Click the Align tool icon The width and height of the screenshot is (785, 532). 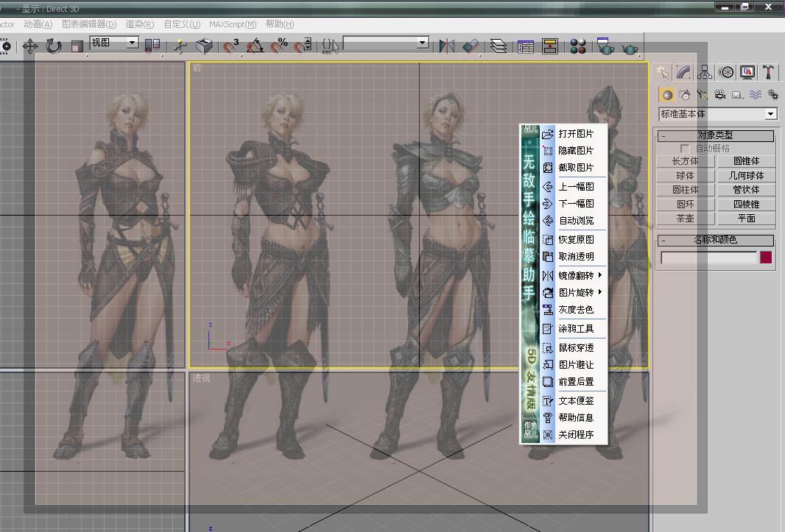pyautogui.click(x=471, y=46)
